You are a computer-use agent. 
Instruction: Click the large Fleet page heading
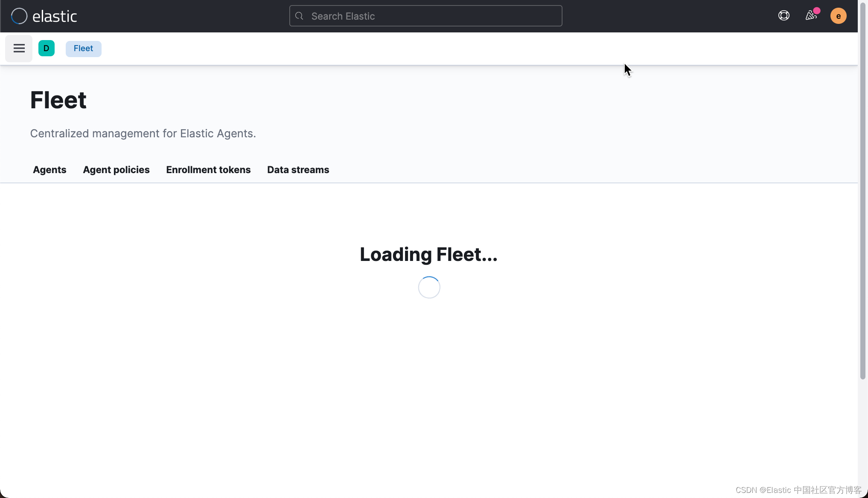tap(58, 101)
